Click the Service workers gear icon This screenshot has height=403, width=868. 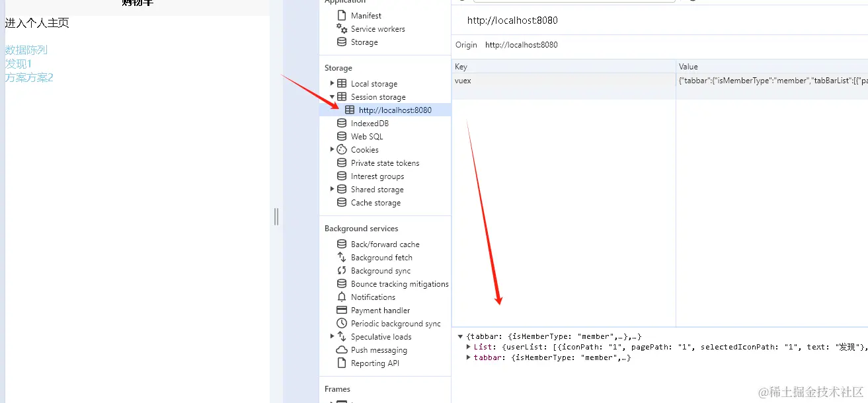click(342, 28)
